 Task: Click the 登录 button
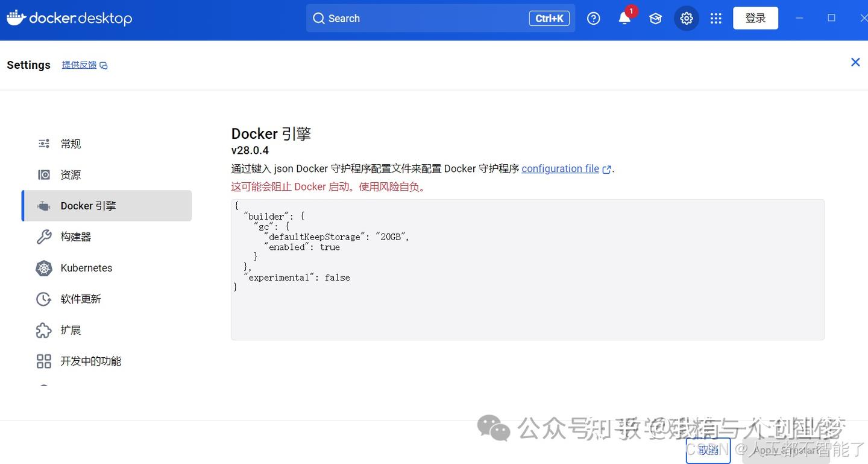click(x=755, y=18)
